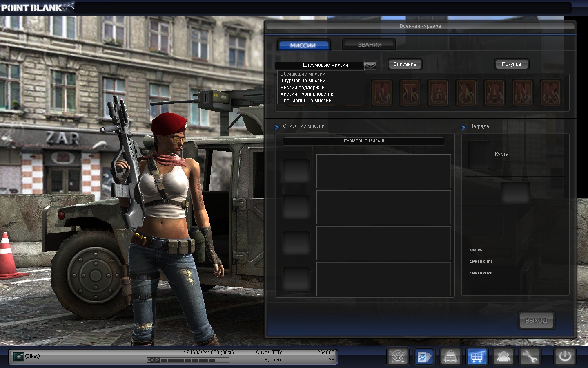This screenshot has height=368, width=588.
Task: Click the 194683/241000 (80%) experience text
Action: (209, 352)
